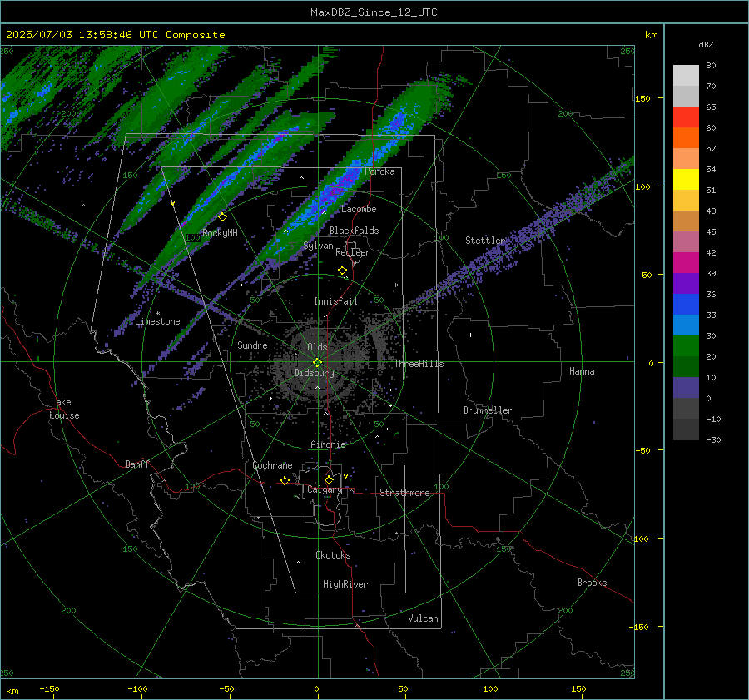Select the purple 36-39 dBZ legend swatch
The height and width of the screenshot is (700, 749).
[686, 284]
